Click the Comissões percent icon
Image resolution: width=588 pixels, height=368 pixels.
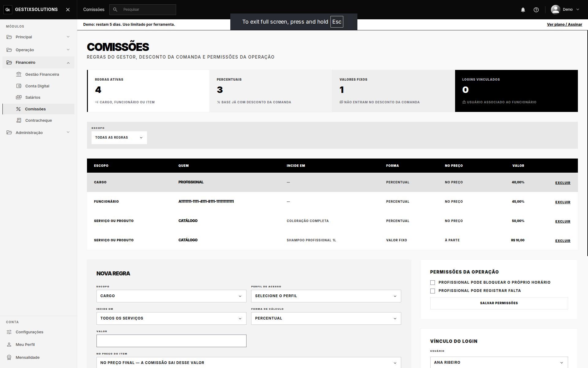click(x=18, y=109)
